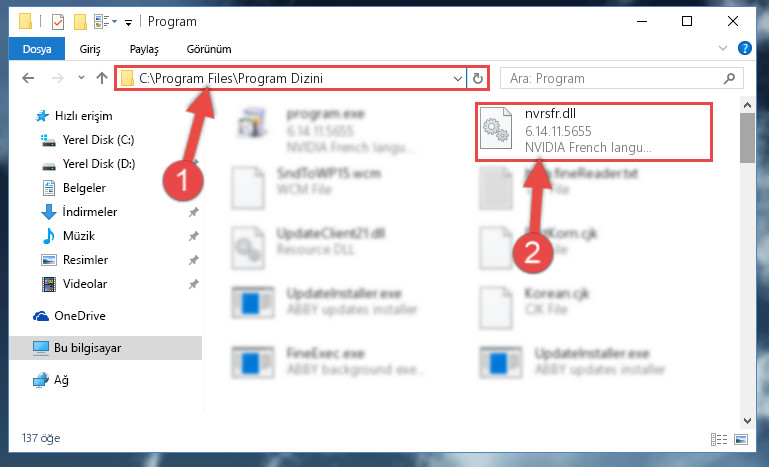
Task: Open the Dosya menu
Action: coord(37,49)
